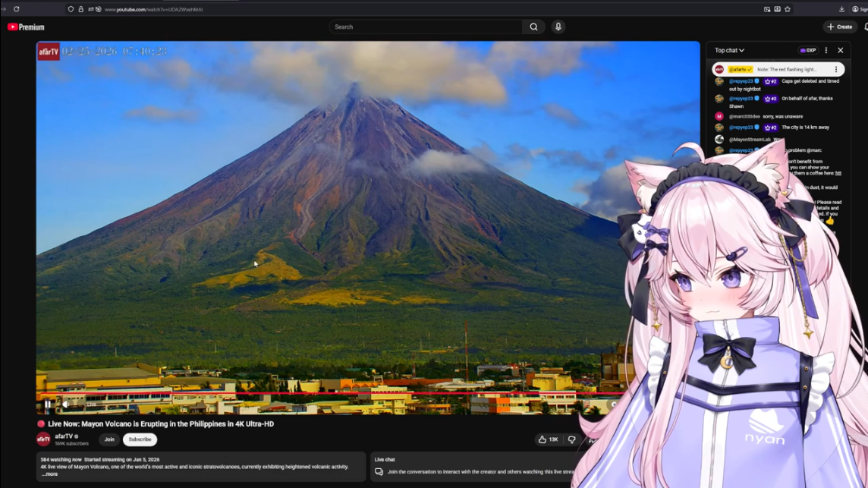Click the @marc333dee username in chat
Screen dimensions: 868x488
coord(744,117)
